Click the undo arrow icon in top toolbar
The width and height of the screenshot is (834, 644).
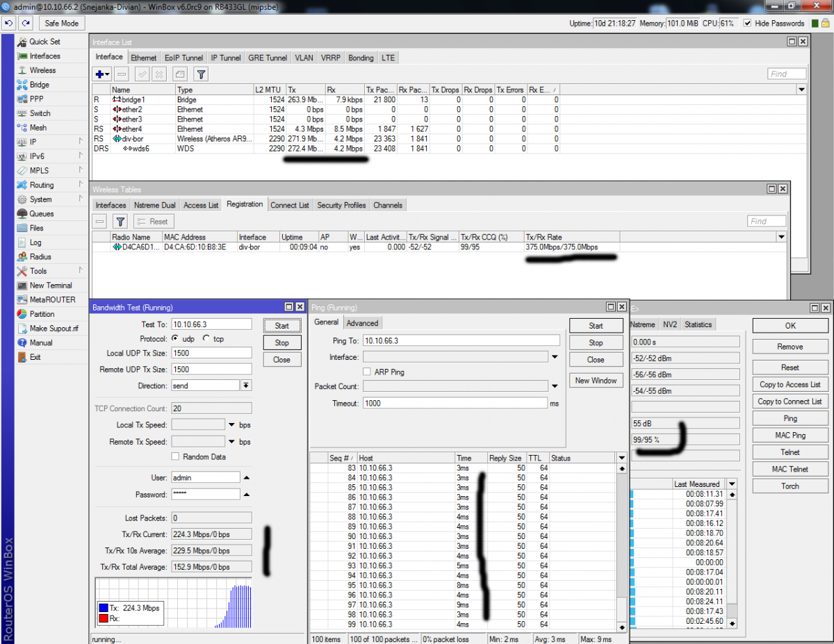point(9,24)
